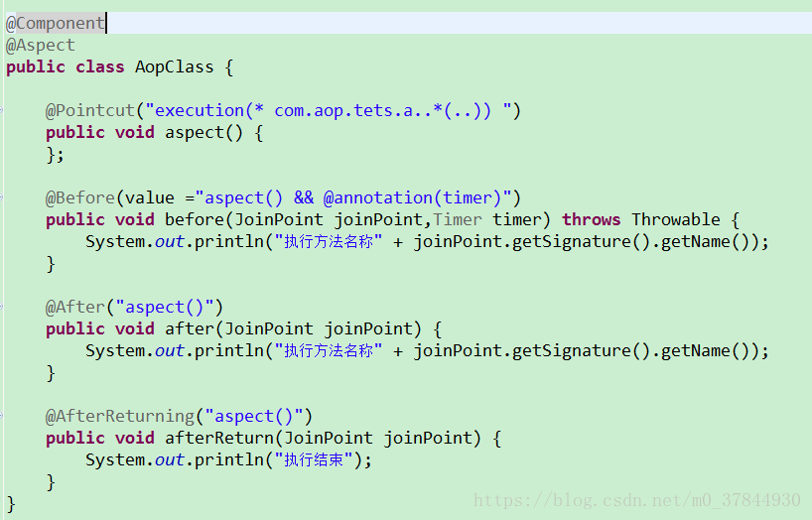Click 'public' on the AopClass declaration line
This screenshot has height=520, width=812.
click(x=36, y=67)
